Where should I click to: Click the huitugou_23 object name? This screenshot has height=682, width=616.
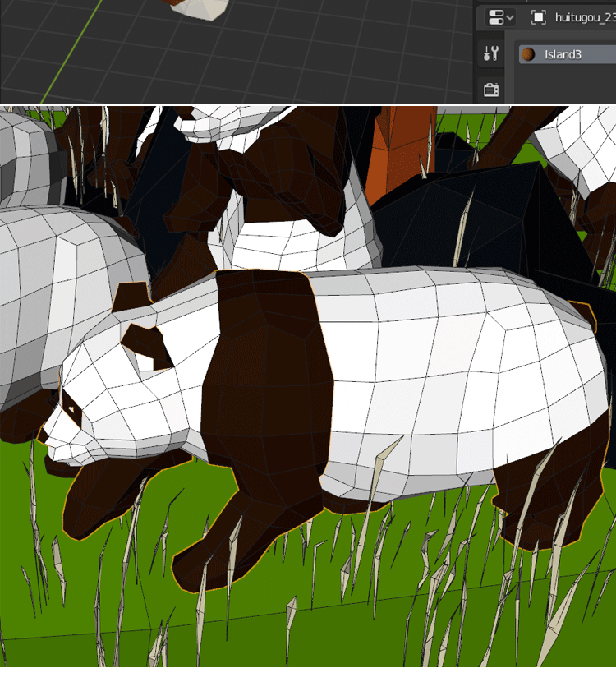[x=585, y=17]
